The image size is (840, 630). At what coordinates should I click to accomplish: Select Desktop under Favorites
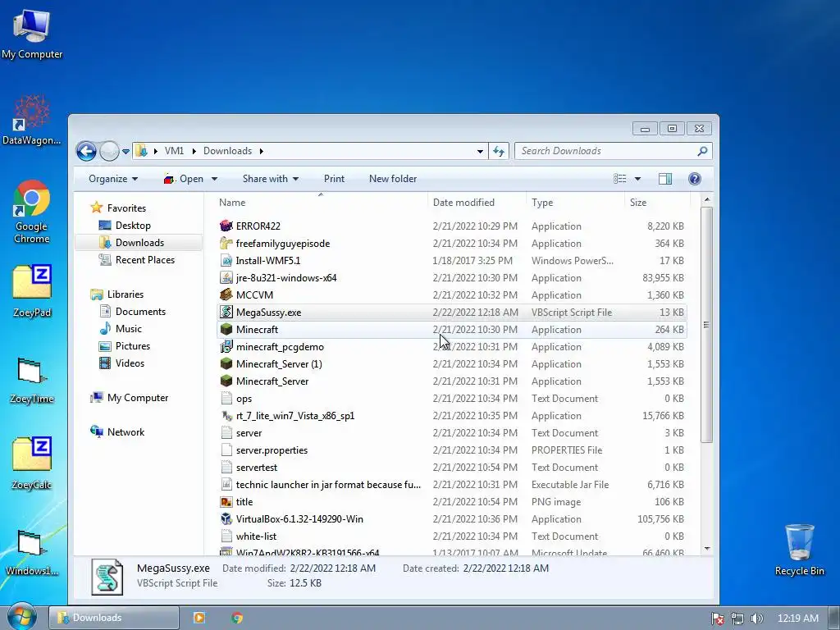(133, 226)
